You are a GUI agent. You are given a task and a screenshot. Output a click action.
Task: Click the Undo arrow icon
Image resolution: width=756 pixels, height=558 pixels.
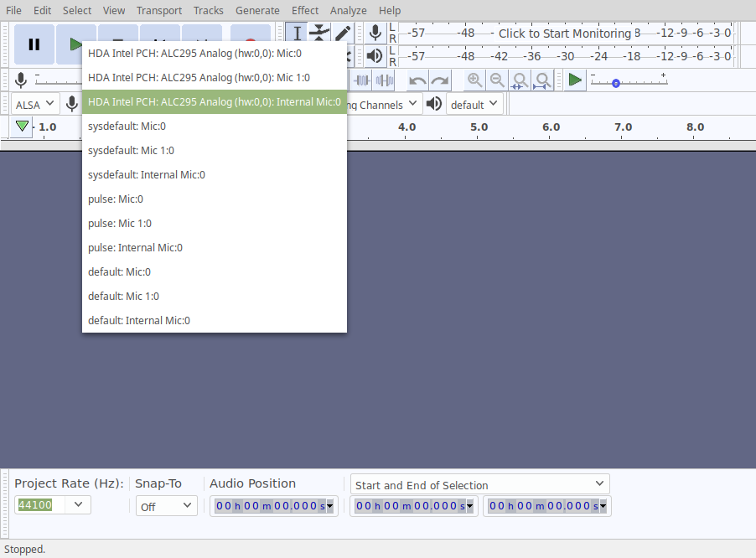[x=417, y=80]
